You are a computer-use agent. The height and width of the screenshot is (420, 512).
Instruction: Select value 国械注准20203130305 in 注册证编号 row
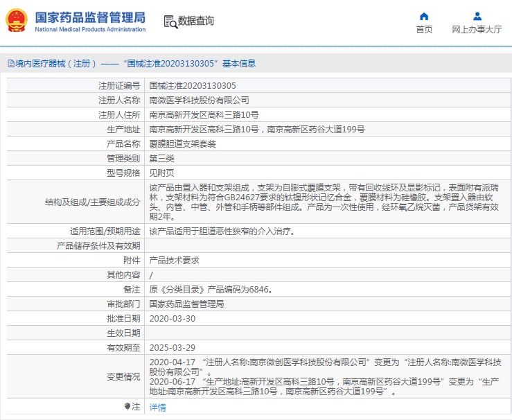[x=193, y=86]
